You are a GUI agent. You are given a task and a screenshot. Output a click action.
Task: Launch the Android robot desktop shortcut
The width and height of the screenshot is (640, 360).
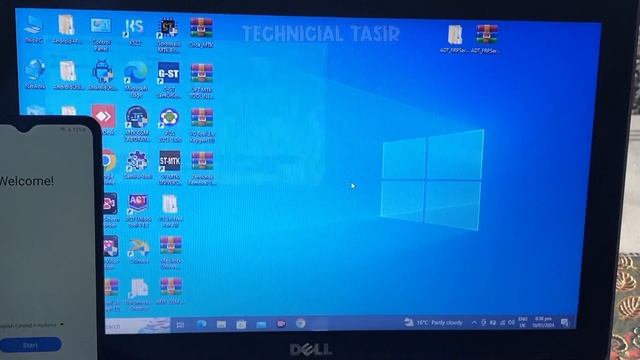103,75
